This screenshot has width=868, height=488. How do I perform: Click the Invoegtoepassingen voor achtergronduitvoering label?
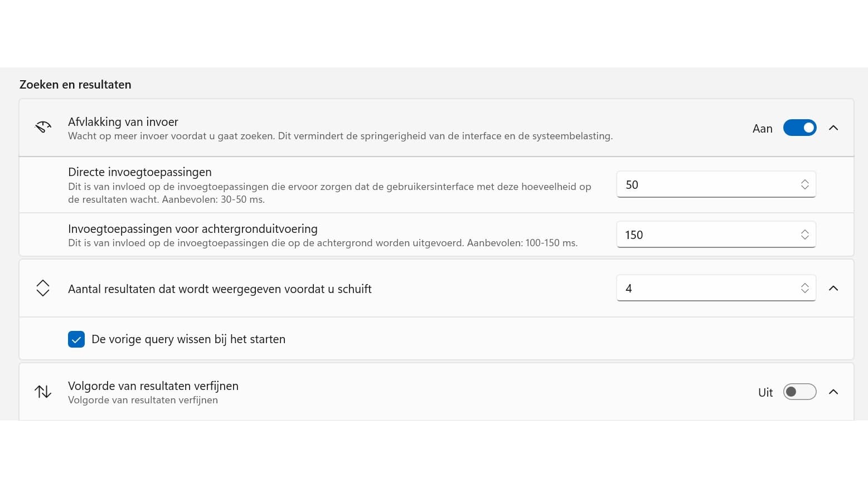coord(193,229)
